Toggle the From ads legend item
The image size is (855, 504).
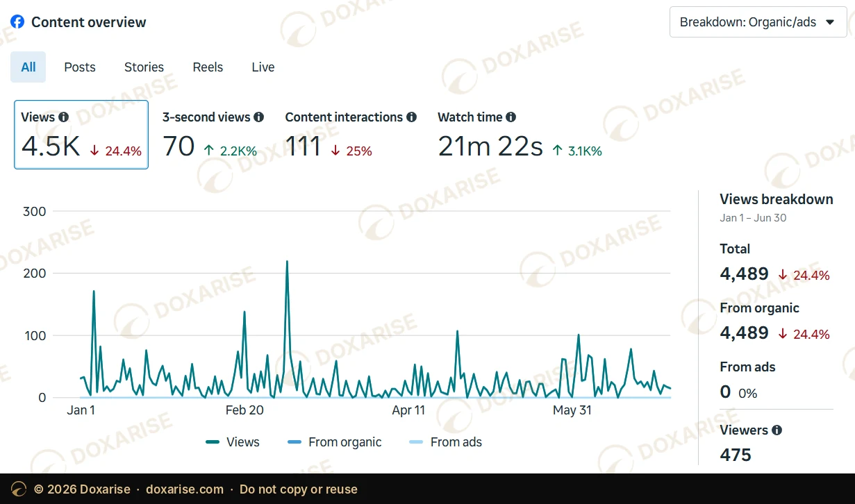pos(446,442)
